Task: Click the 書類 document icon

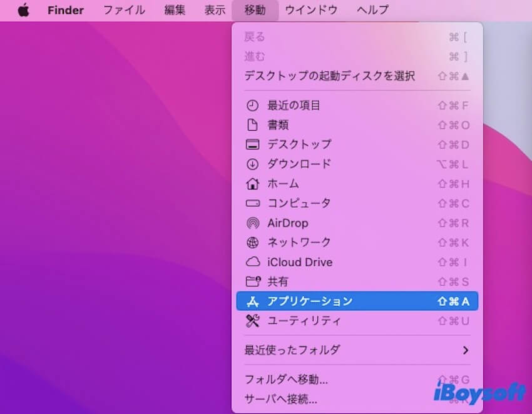Action: click(x=252, y=125)
